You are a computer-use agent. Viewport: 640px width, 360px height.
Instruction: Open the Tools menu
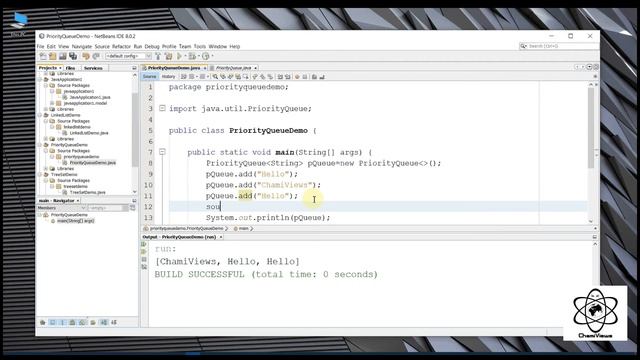pos(200,47)
